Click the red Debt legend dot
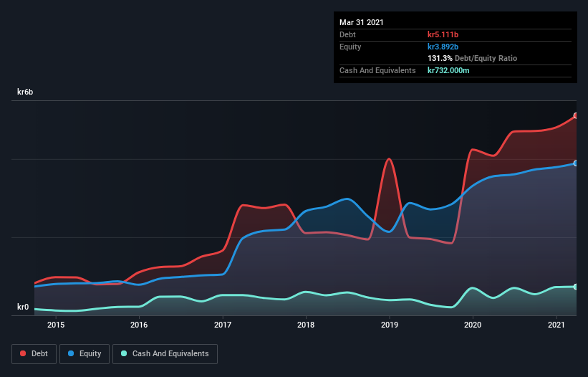Screen dimensions: 588x377 tap(23, 353)
